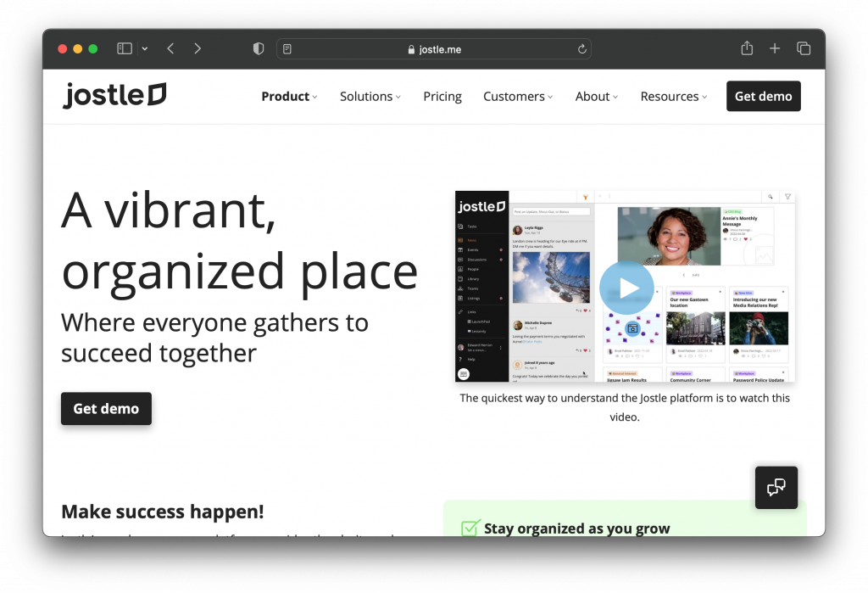Open the Customers menu
The height and width of the screenshot is (593, 868).
(x=518, y=97)
